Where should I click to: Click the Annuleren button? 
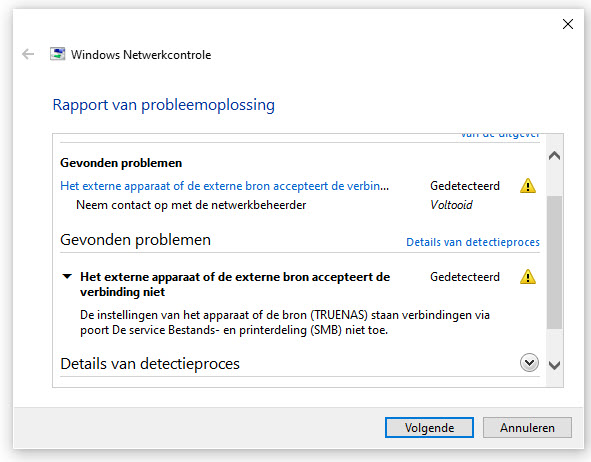527,428
